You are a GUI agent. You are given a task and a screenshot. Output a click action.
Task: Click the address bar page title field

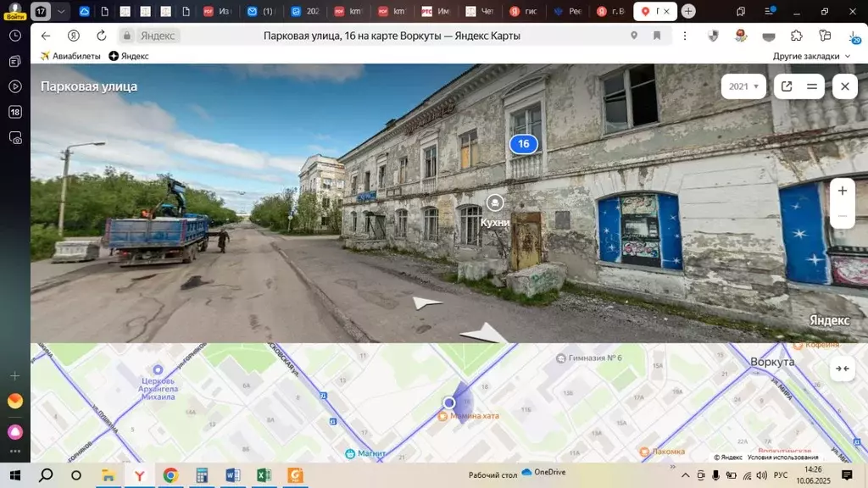(x=392, y=36)
